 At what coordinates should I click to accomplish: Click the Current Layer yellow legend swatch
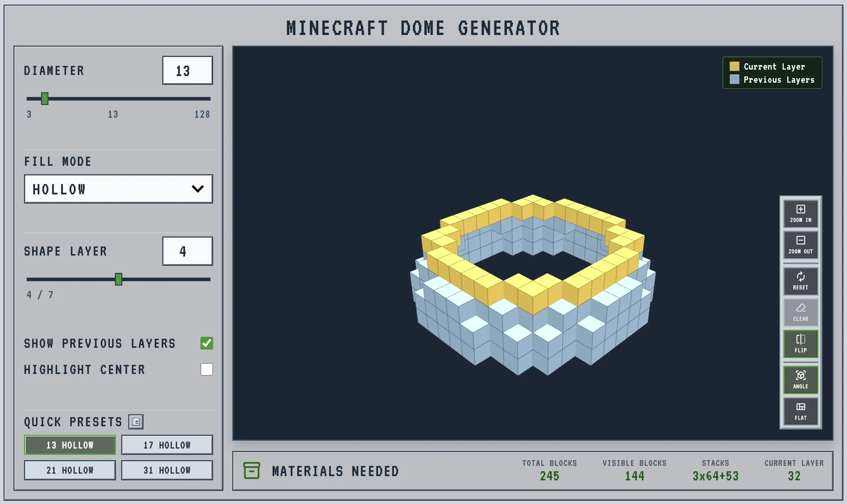click(x=734, y=66)
